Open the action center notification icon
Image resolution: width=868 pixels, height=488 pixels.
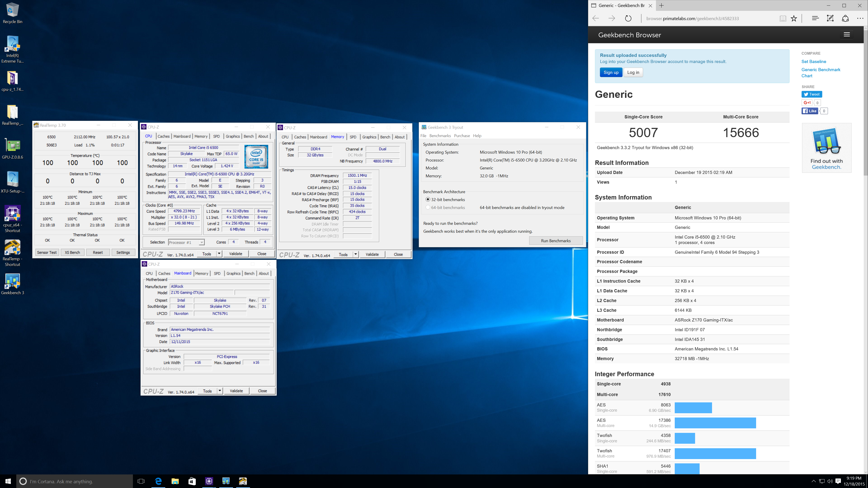click(x=838, y=481)
